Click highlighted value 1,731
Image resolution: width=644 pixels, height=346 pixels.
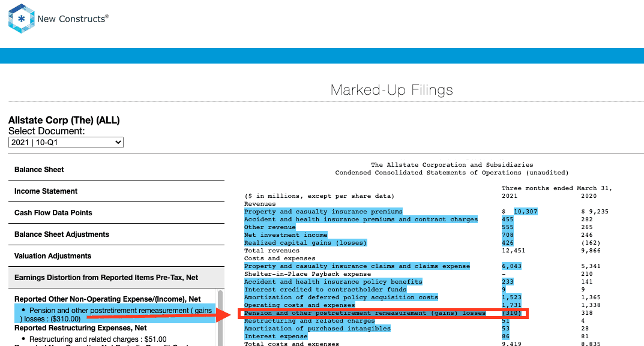point(511,305)
